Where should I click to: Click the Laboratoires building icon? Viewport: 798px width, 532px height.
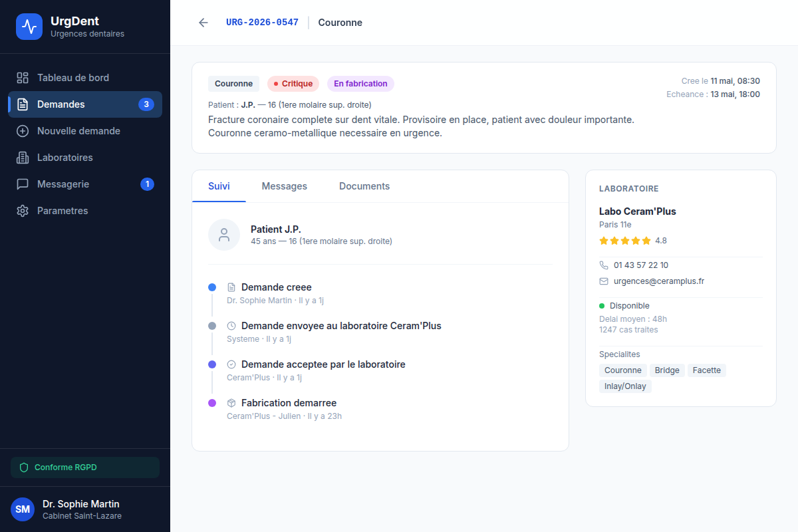point(23,158)
